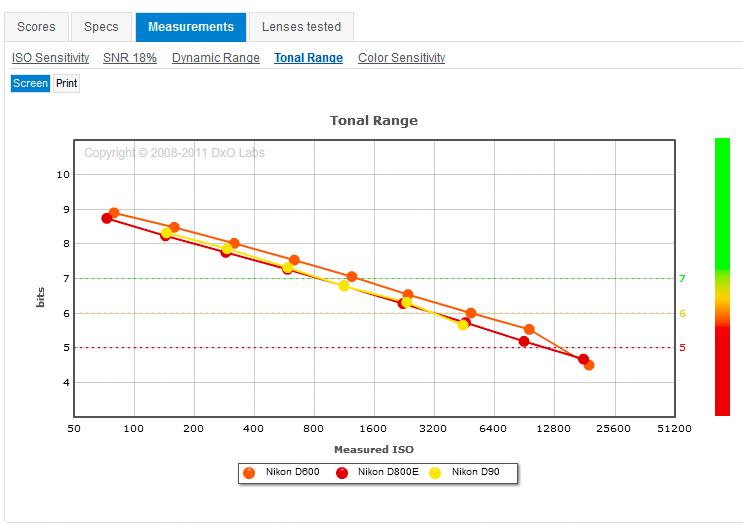Switch to Print view mode
The width and height of the screenshot is (743, 525).
coord(66,83)
